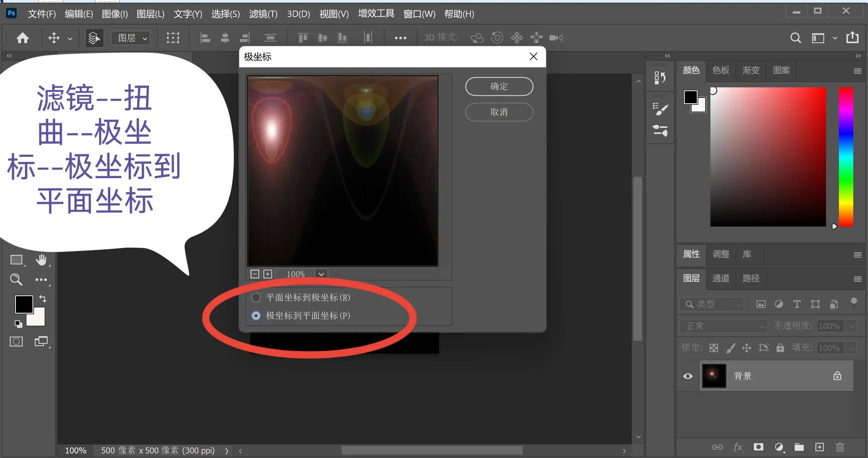
Task: Open the 图层 auto-select dropdown
Action: click(x=131, y=38)
